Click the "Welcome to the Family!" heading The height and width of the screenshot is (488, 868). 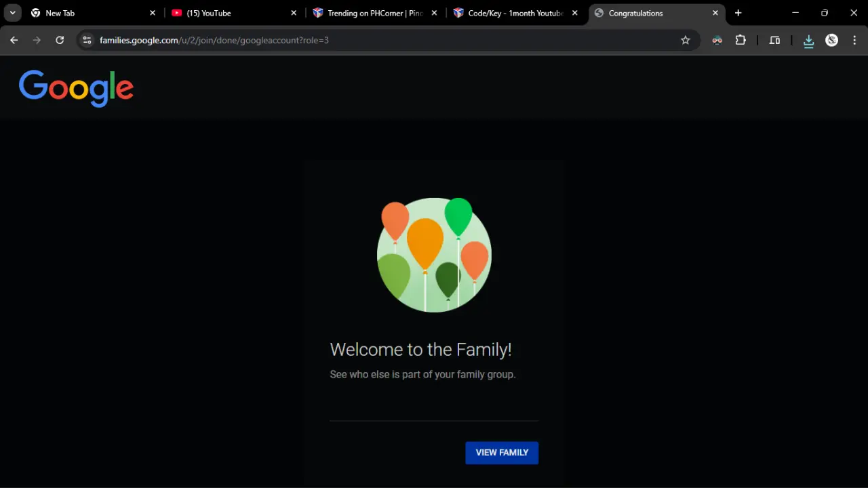420,350
